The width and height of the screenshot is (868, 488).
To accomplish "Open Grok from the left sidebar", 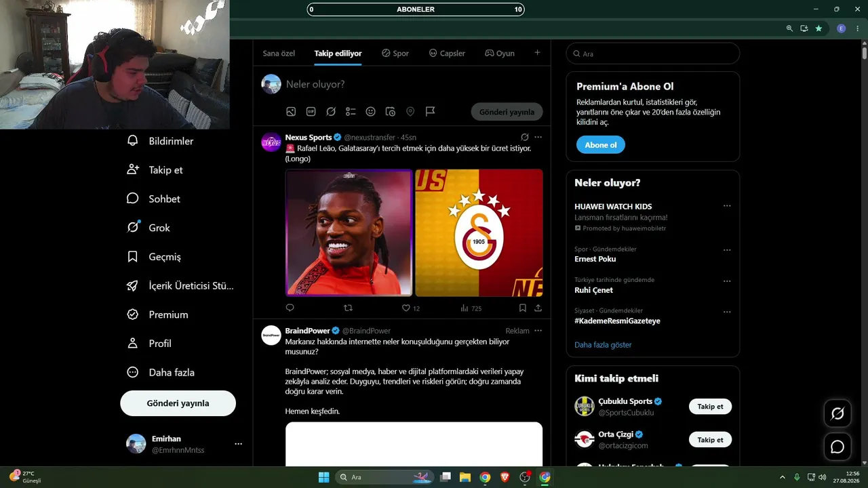I will tap(148, 228).
